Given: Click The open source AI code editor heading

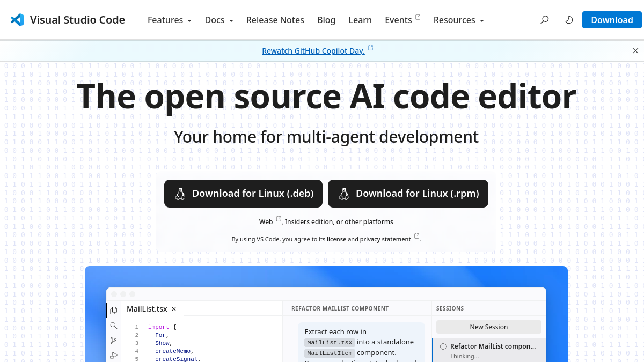Looking at the screenshot, I should tap(326, 97).
